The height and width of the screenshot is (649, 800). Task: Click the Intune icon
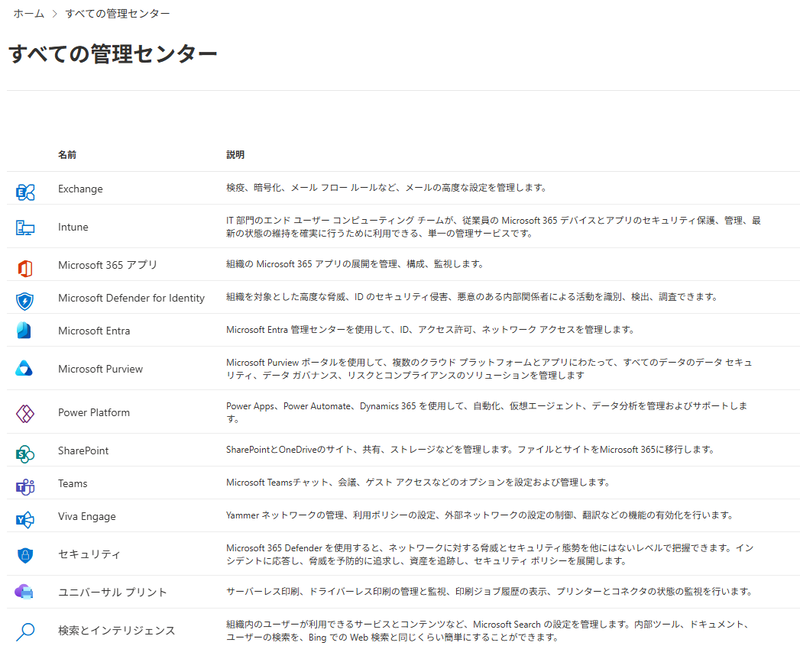pos(25,228)
